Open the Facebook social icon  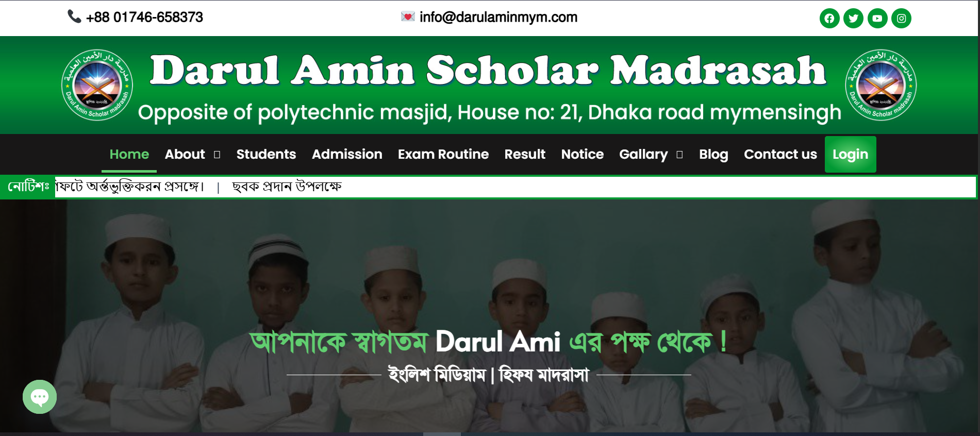click(829, 19)
